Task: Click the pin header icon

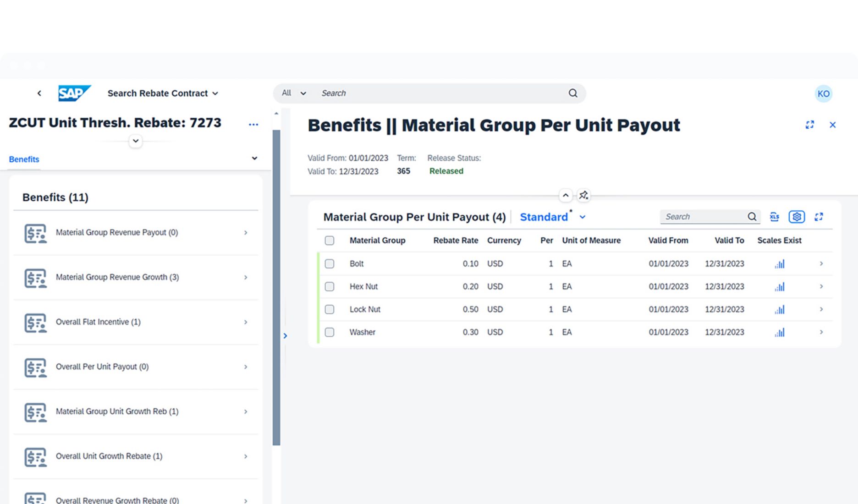Action: click(583, 196)
